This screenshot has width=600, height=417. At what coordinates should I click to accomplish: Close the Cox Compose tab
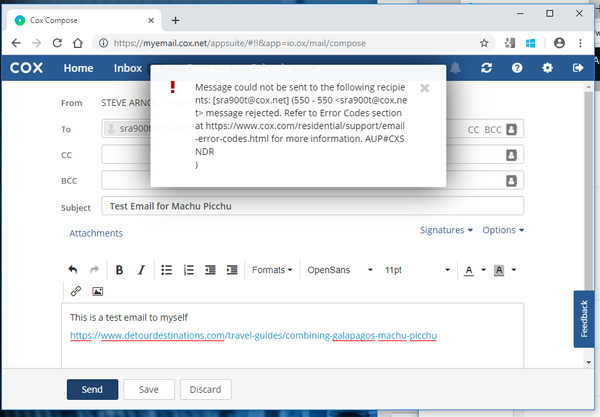point(151,20)
